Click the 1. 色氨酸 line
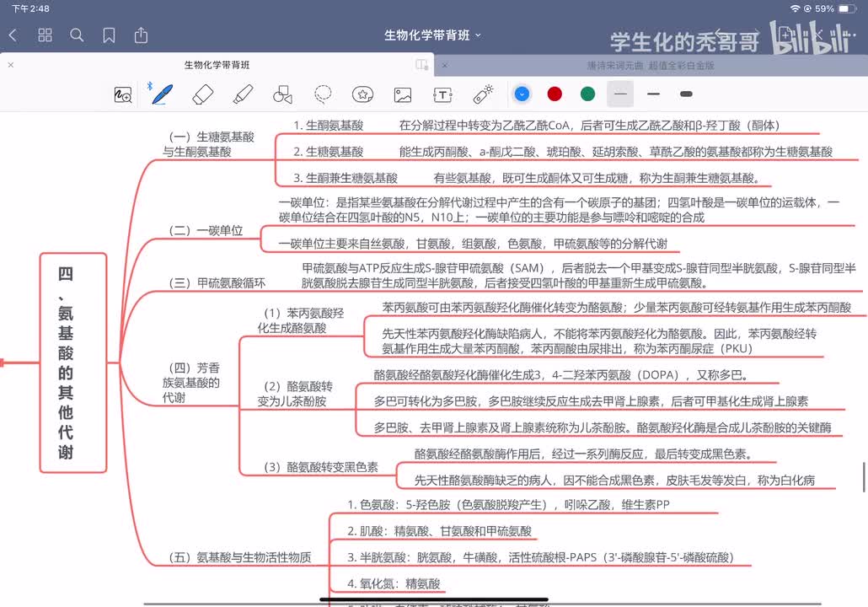The width and height of the screenshot is (868, 607). click(509, 504)
